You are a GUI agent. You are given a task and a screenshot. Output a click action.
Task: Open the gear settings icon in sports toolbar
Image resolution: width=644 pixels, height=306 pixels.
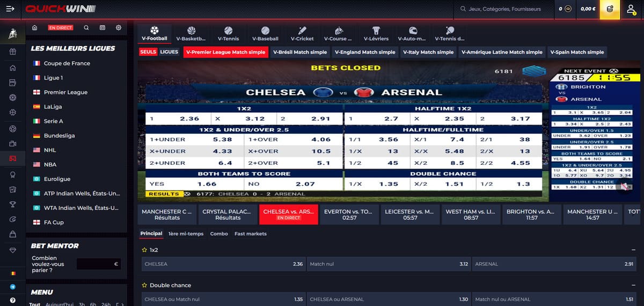click(119, 27)
